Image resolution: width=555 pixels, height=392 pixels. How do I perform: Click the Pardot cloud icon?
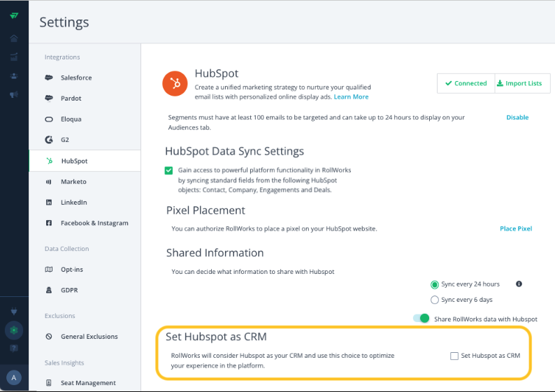coord(49,98)
